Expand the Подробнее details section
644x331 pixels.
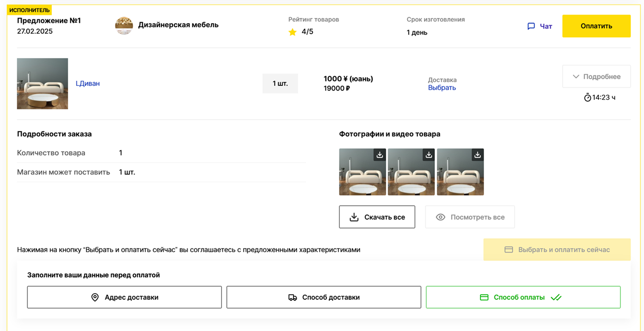click(x=596, y=76)
